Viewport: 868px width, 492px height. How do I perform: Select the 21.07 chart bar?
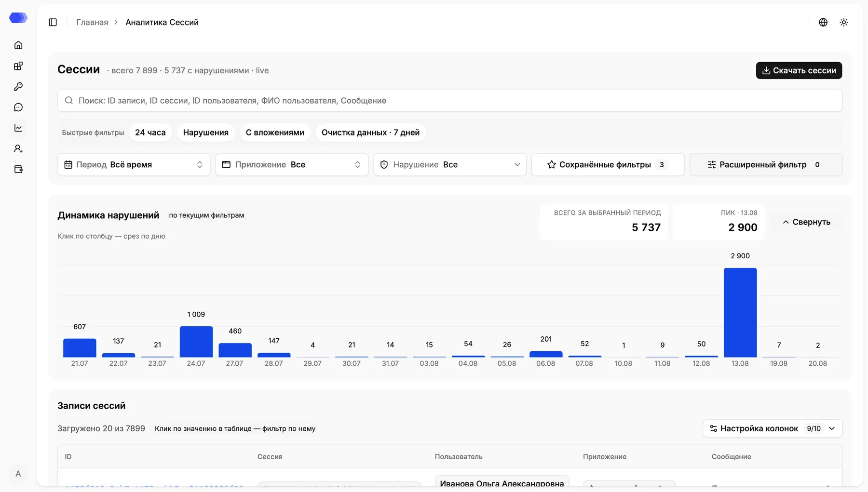point(80,348)
